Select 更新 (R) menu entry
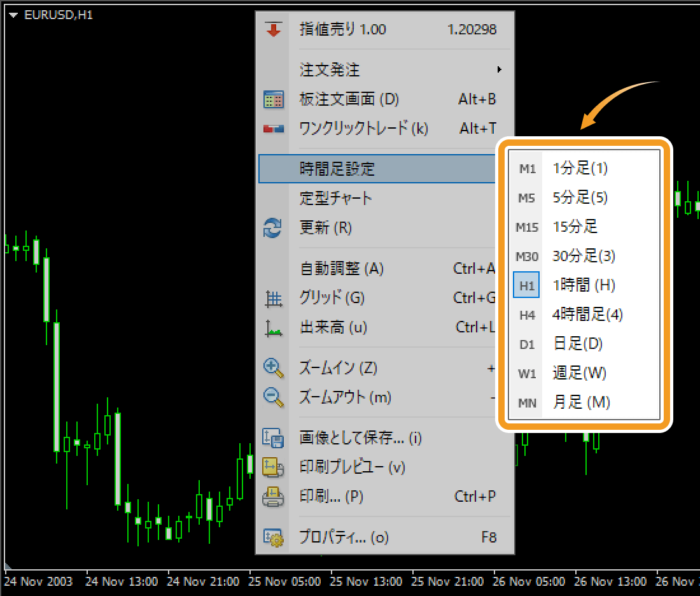The image size is (700, 596). coord(377,227)
